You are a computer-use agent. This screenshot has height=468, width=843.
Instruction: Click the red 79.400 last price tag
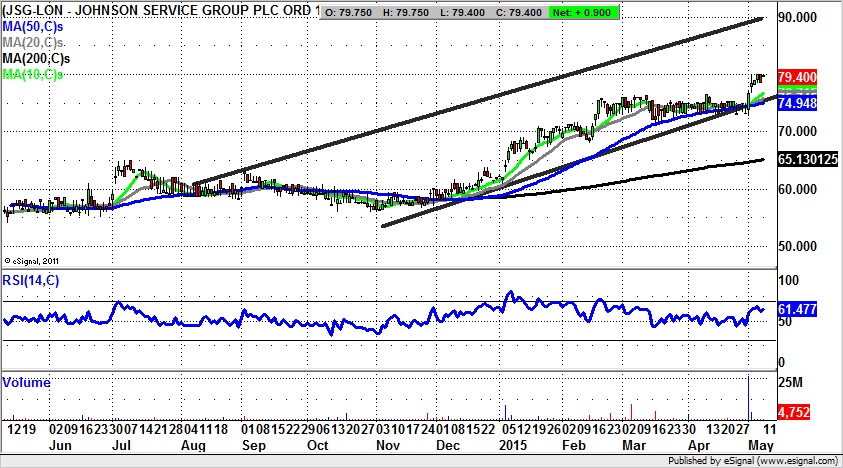[797, 77]
